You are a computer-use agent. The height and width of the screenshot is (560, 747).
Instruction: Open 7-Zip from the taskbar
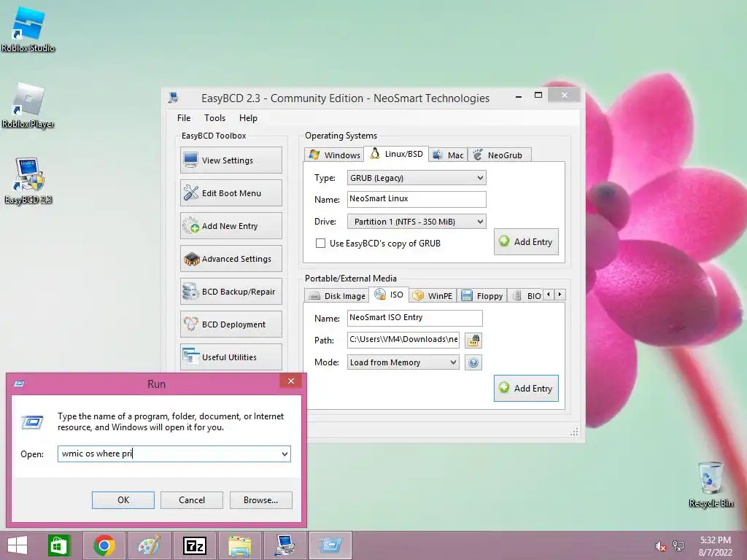194,545
